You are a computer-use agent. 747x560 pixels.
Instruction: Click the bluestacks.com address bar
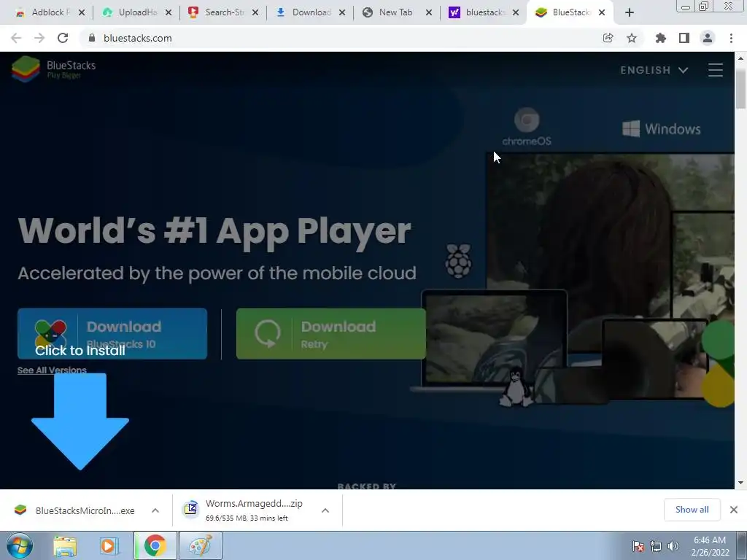(343, 38)
